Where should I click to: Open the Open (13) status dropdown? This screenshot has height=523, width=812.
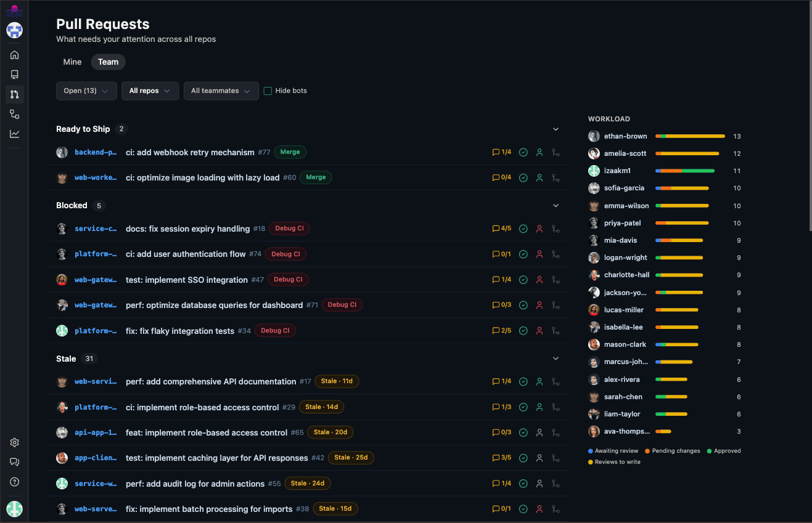click(x=86, y=91)
